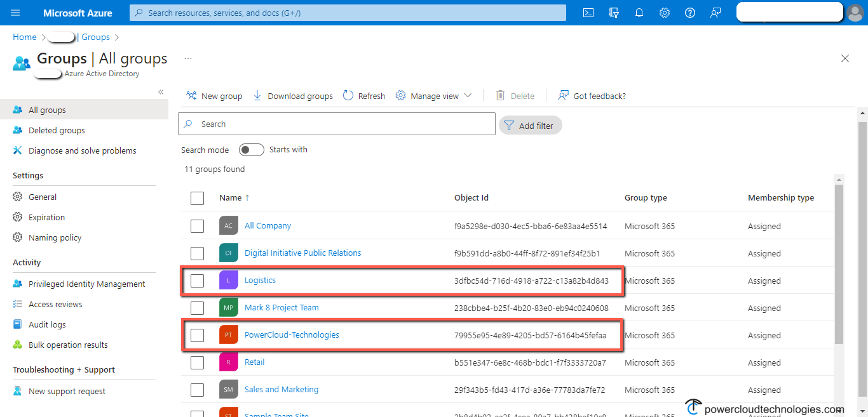
Task: Tick the select-all checkbox in the header
Action: [x=198, y=198]
